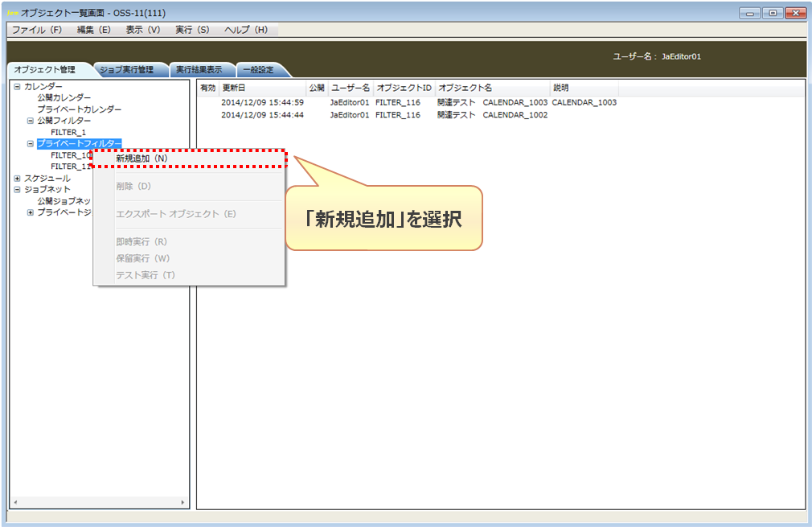Expand the プライベートジョブネット node

point(30,212)
